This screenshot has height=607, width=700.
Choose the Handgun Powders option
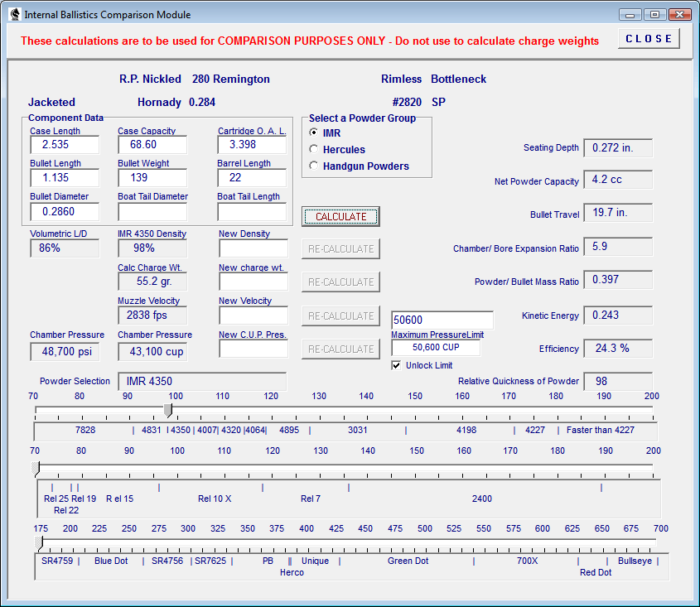click(x=314, y=166)
